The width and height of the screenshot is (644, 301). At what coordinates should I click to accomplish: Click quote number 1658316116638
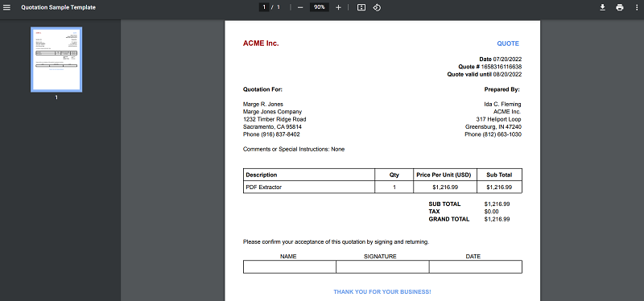(x=502, y=67)
